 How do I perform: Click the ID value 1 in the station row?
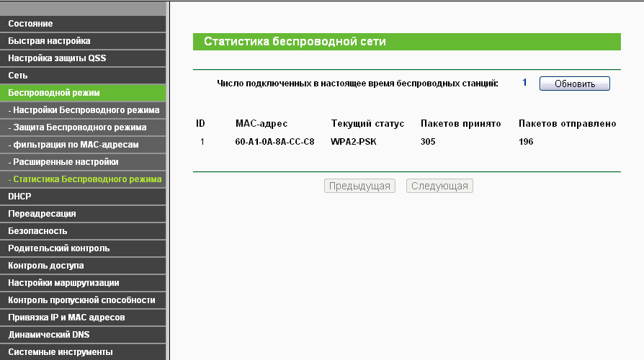[x=202, y=142]
